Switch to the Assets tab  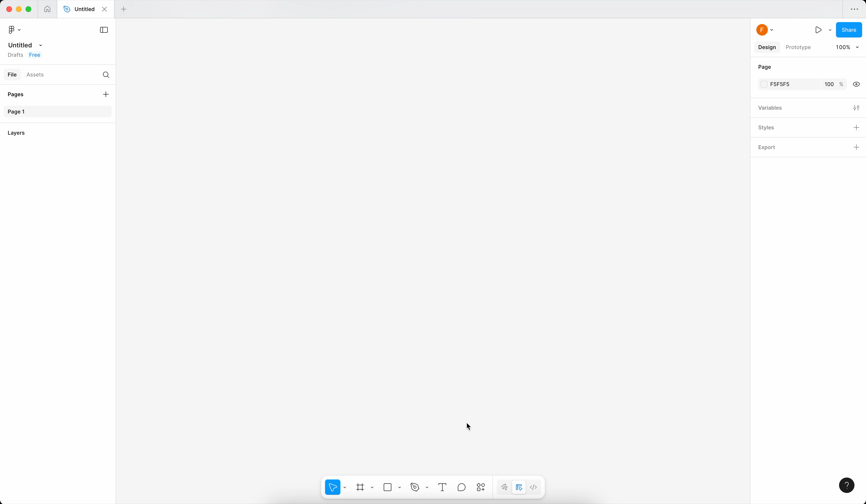tap(35, 75)
